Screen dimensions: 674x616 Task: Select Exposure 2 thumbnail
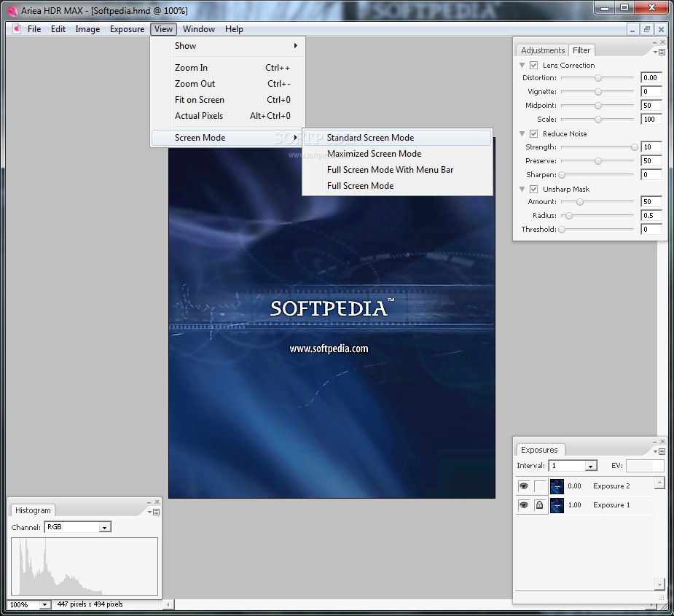tap(557, 486)
